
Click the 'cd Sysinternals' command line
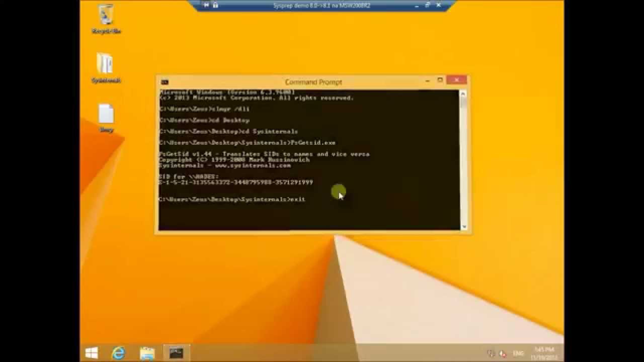[x=228, y=132]
